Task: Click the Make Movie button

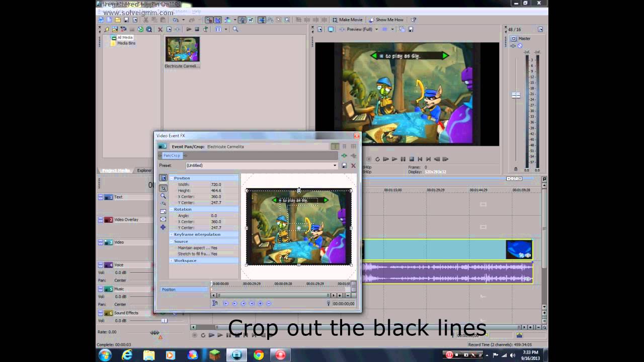Action: [x=347, y=20]
